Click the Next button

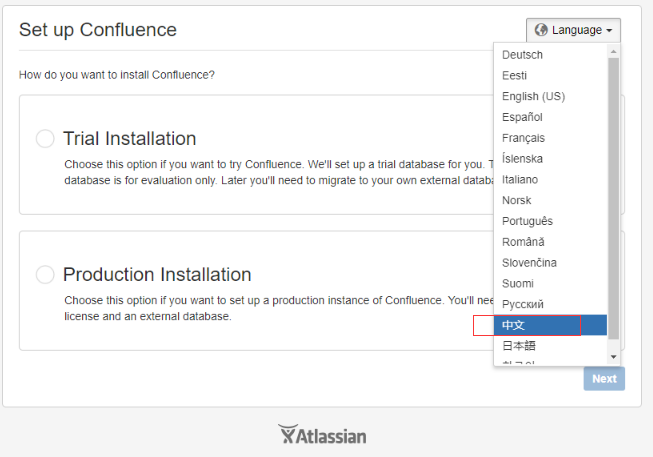click(x=604, y=379)
